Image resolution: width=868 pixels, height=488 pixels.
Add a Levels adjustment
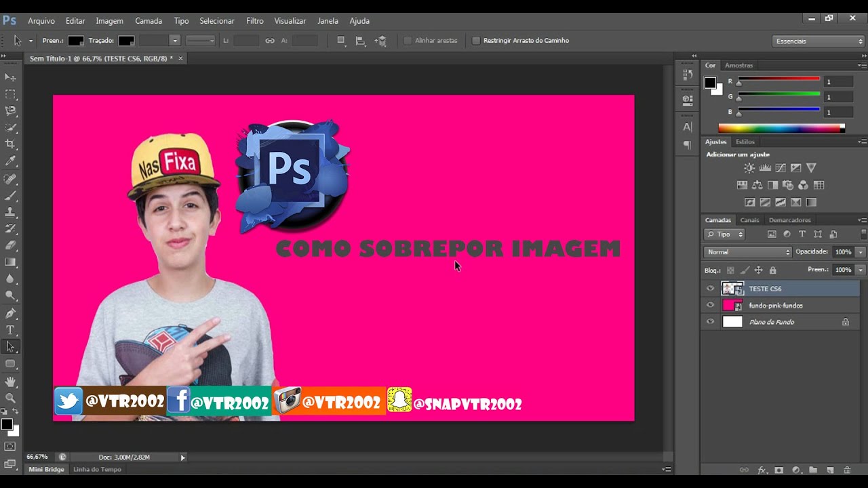click(x=765, y=167)
